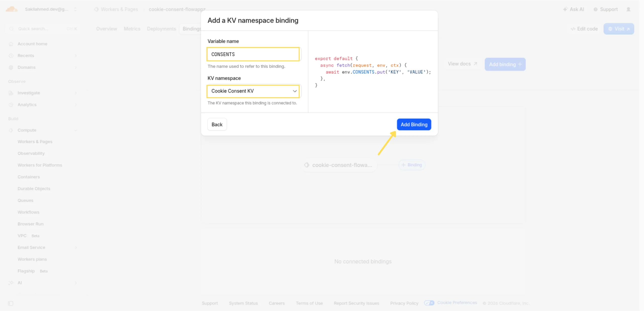Open Flagship Beta in sidebar
644x311 pixels.
click(x=33, y=271)
